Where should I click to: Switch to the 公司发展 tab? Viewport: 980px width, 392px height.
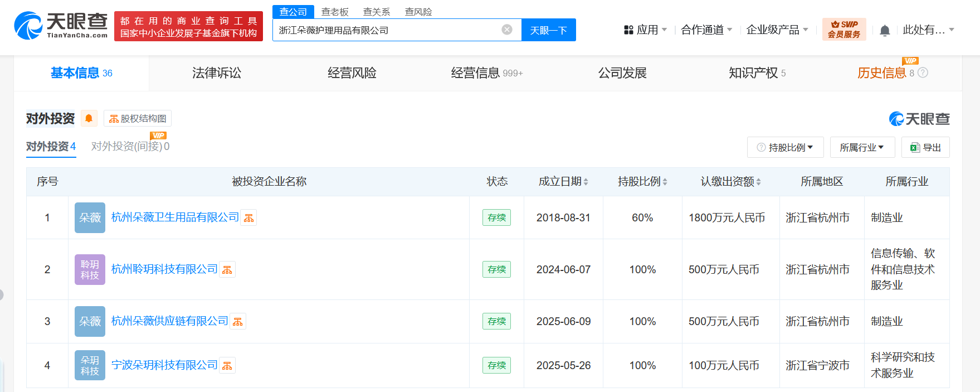pyautogui.click(x=622, y=73)
